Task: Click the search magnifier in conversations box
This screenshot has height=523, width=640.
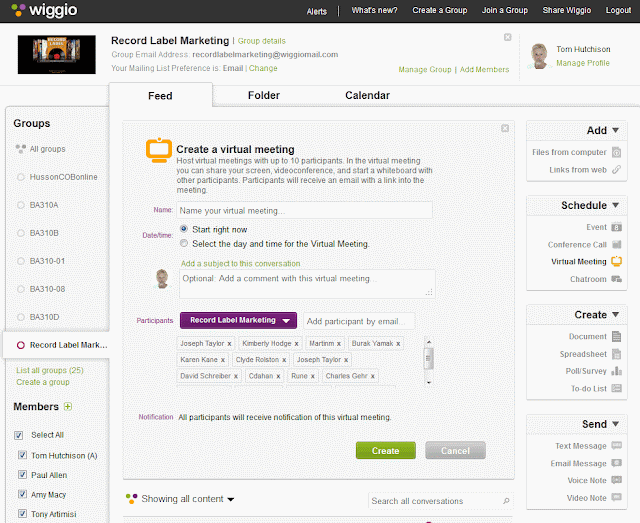Action: click(x=506, y=501)
